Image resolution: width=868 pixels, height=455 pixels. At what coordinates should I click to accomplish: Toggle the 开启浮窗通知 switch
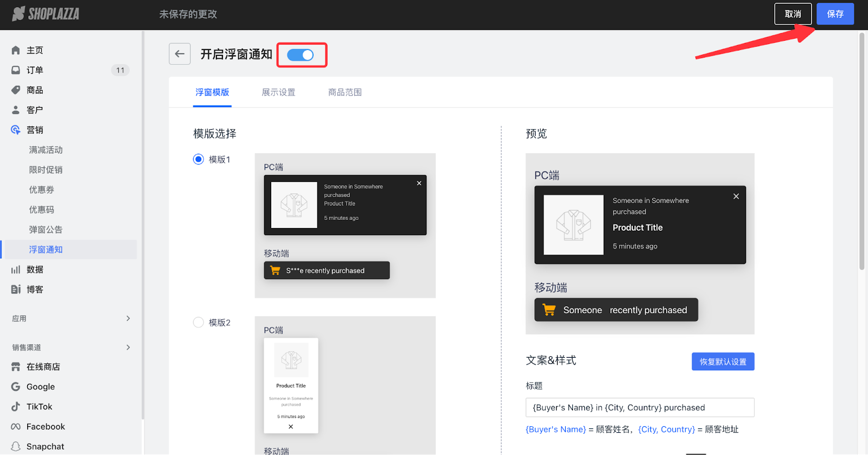[x=301, y=55]
